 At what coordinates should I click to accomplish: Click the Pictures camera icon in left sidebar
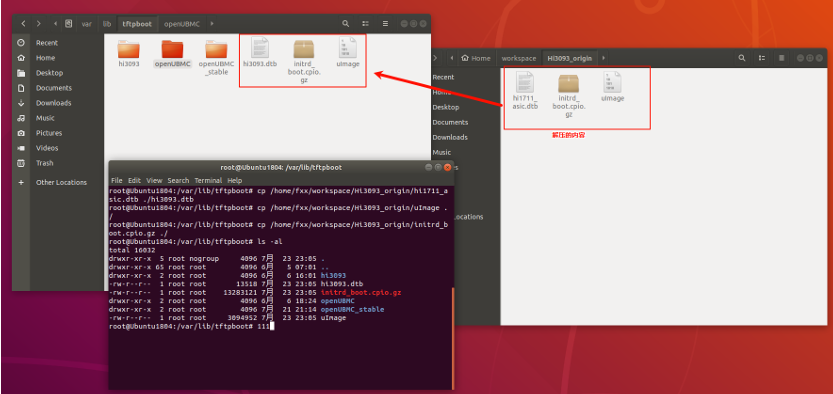[21, 133]
